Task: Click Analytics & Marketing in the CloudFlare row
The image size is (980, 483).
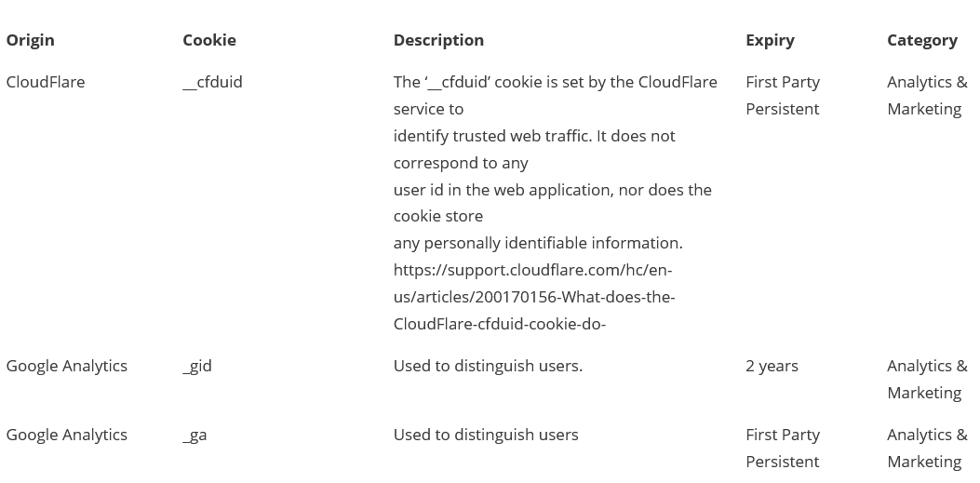Action: [x=927, y=95]
